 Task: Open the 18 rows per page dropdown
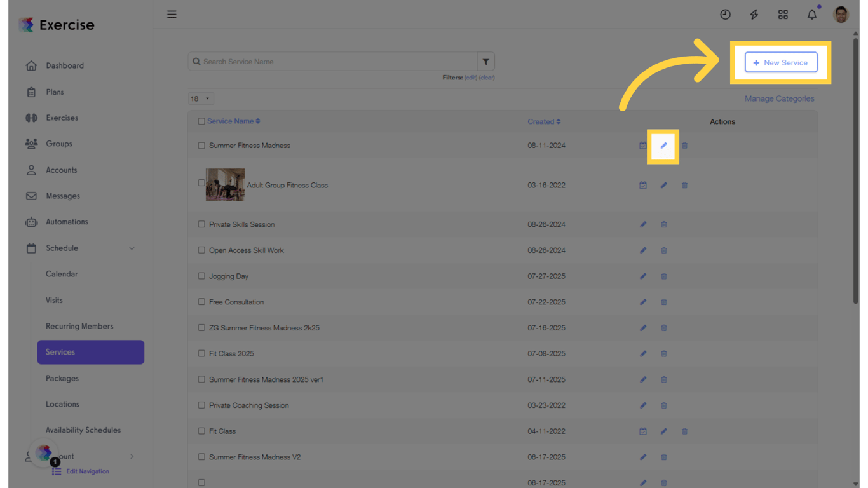pyautogui.click(x=200, y=99)
